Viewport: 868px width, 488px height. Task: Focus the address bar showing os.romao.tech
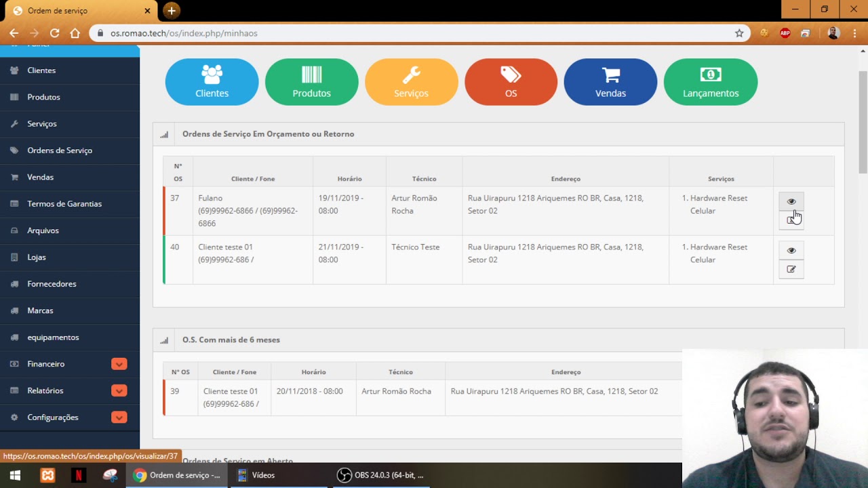click(x=420, y=33)
